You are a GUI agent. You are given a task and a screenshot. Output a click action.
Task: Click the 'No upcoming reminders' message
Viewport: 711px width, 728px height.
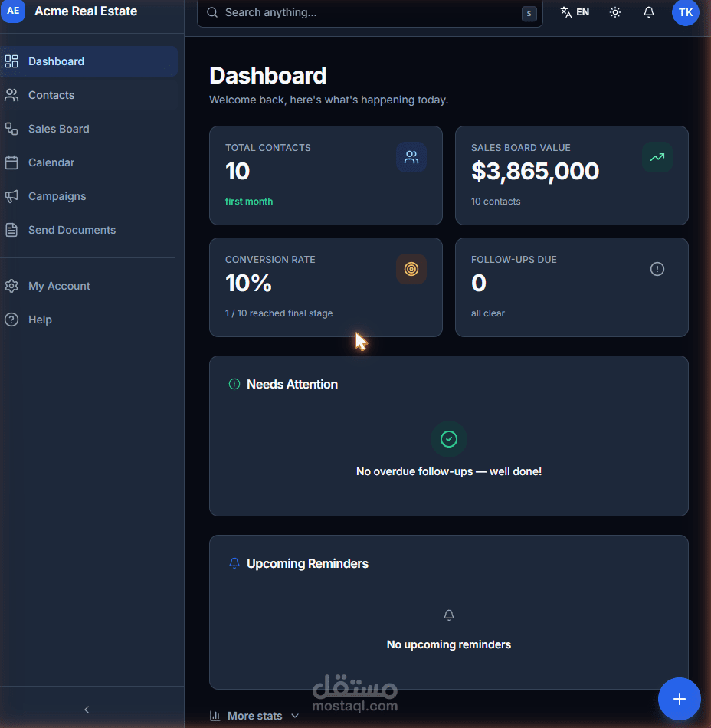click(449, 644)
